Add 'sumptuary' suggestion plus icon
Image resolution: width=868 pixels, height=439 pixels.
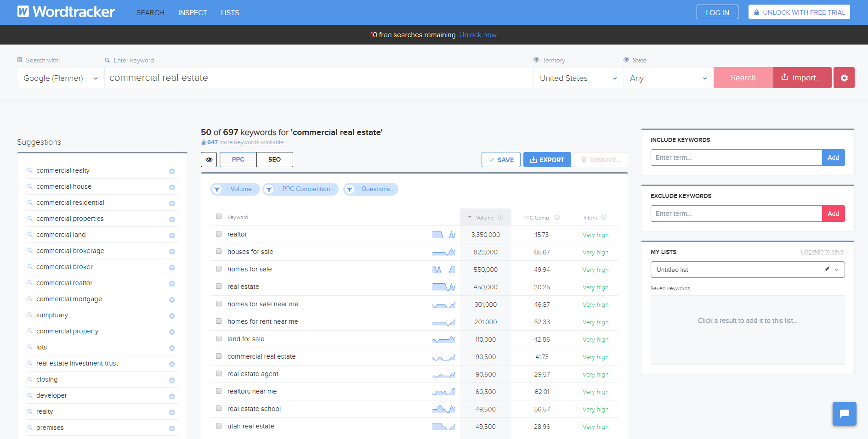tap(172, 316)
